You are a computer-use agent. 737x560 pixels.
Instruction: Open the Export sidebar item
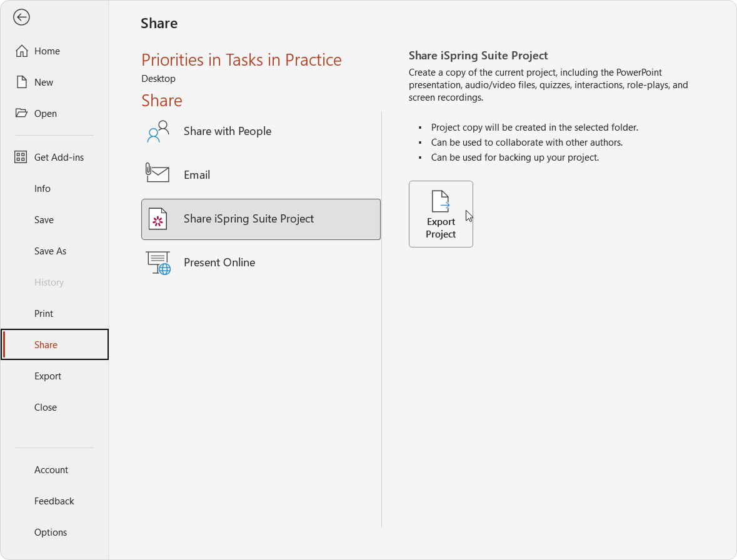(48, 376)
